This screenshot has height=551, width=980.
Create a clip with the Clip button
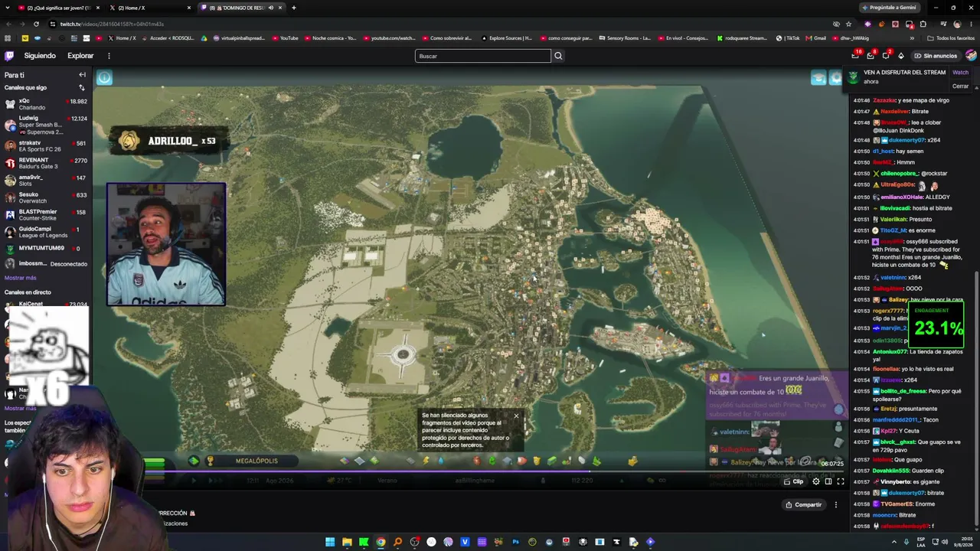click(794, 481)
